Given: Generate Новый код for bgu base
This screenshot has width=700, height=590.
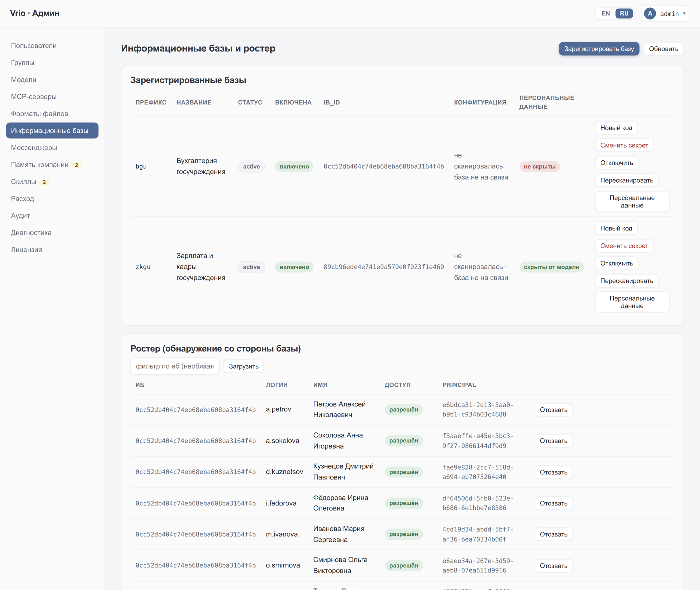Looking at the screenshot, I should click(616, 128).
